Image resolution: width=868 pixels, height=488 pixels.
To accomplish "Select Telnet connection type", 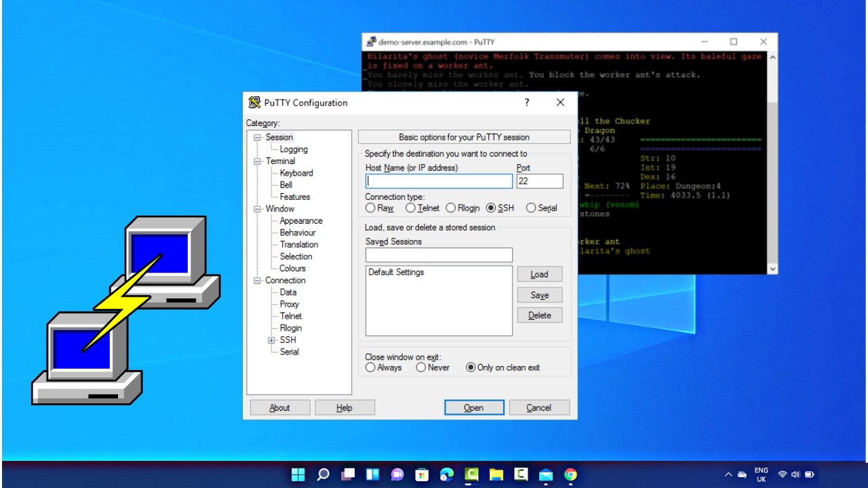I will coord(422,208).
